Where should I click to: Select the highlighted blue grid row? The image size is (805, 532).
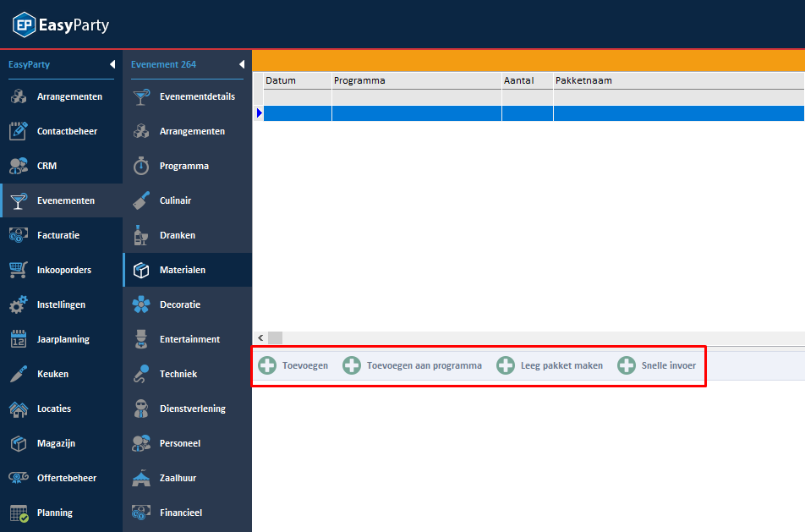click(x=534, y=113)
